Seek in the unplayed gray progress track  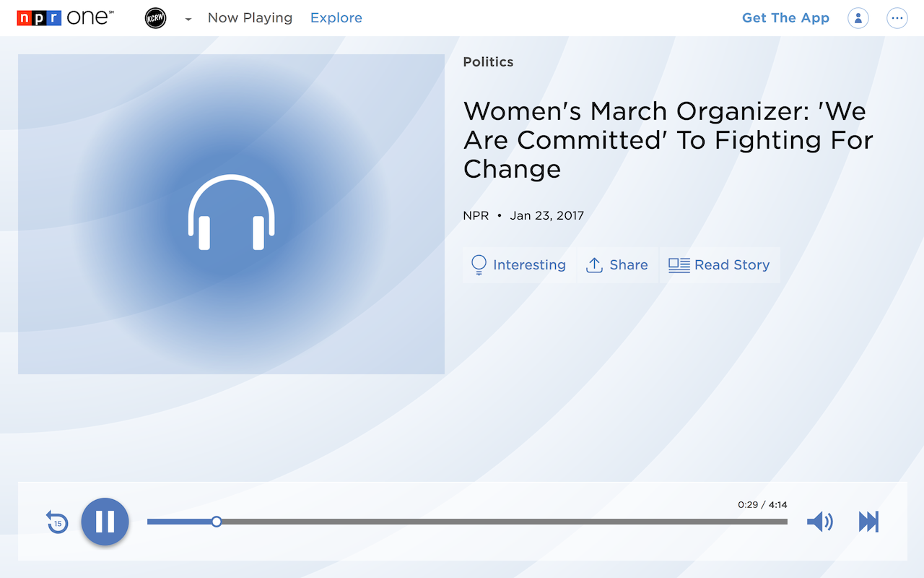point(505,521)
